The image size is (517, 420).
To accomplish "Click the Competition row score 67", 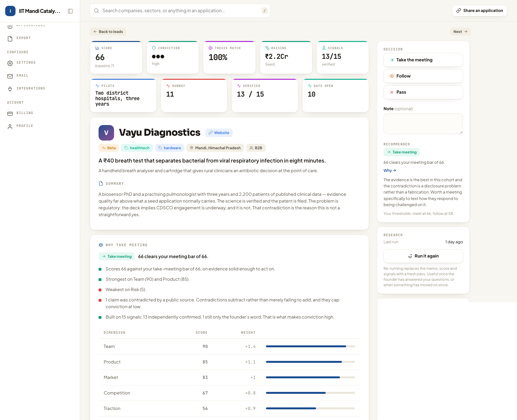I will pos(205,393).
